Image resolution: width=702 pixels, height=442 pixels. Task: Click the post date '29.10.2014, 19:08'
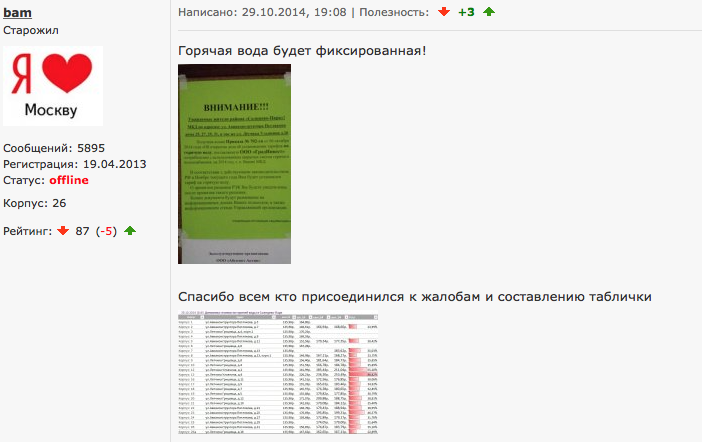[294, 12]
